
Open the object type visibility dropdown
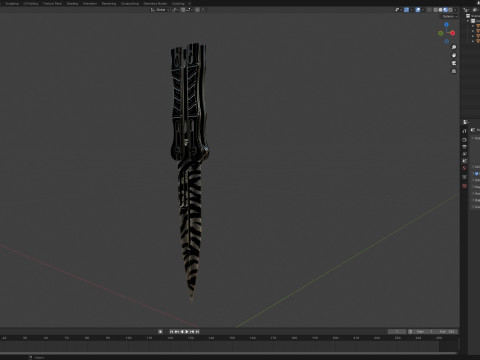point(398,10)
